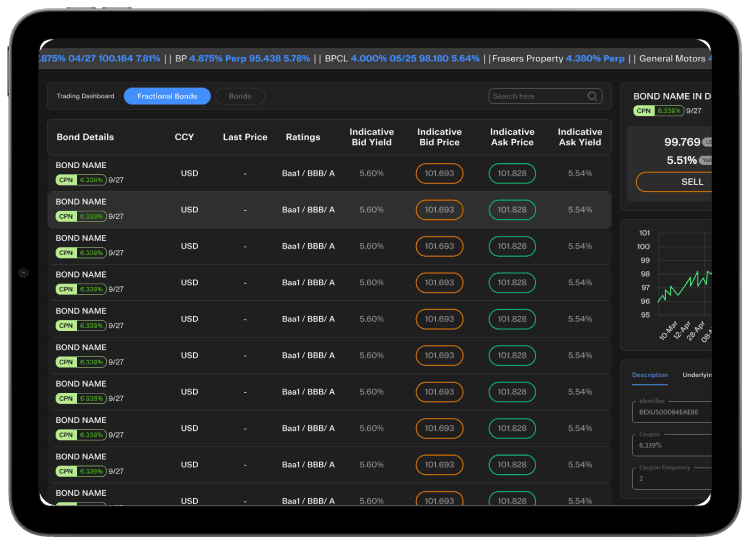
Task: Click the 99.769 price in bond panel
Action: tap(682, 142)
